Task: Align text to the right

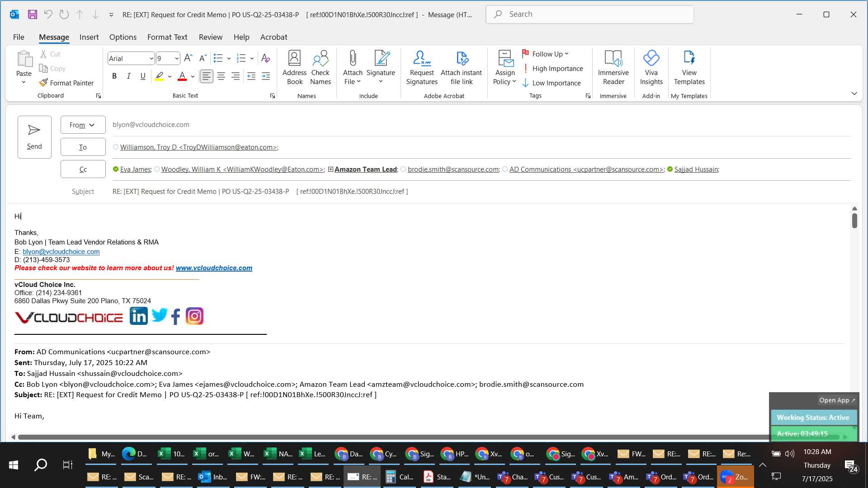Action: pyautogui.click(x=236, y=76)
